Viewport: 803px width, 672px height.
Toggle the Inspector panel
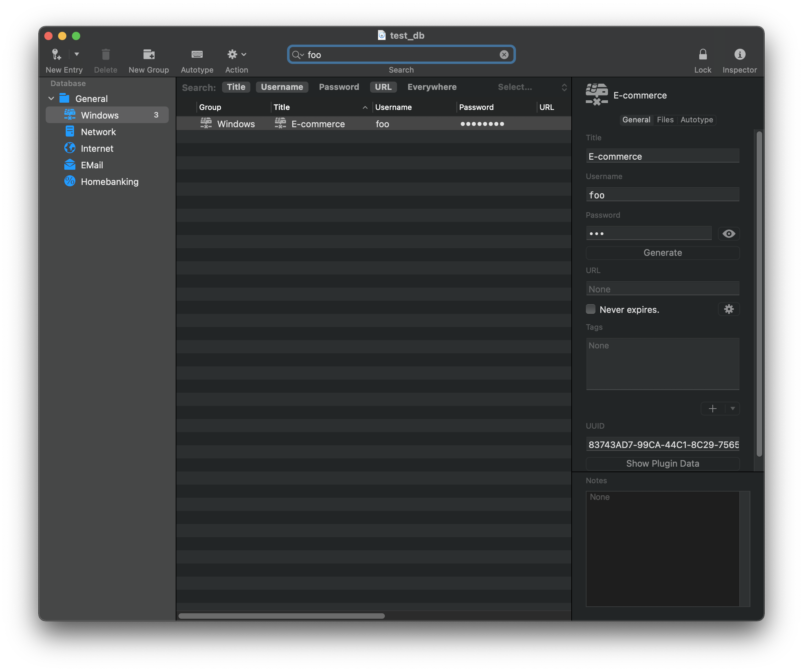[739, 55]
